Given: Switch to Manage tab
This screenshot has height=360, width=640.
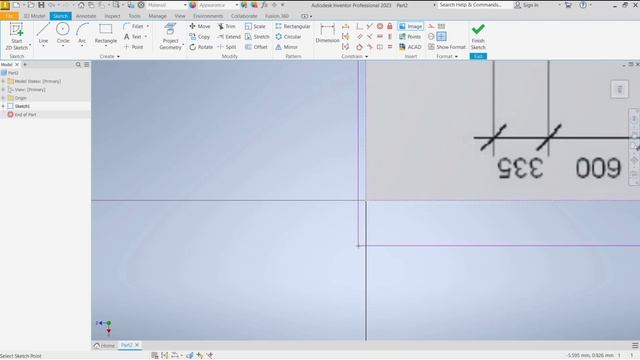Looking at the screenshot, I should (x=157, y=16).
